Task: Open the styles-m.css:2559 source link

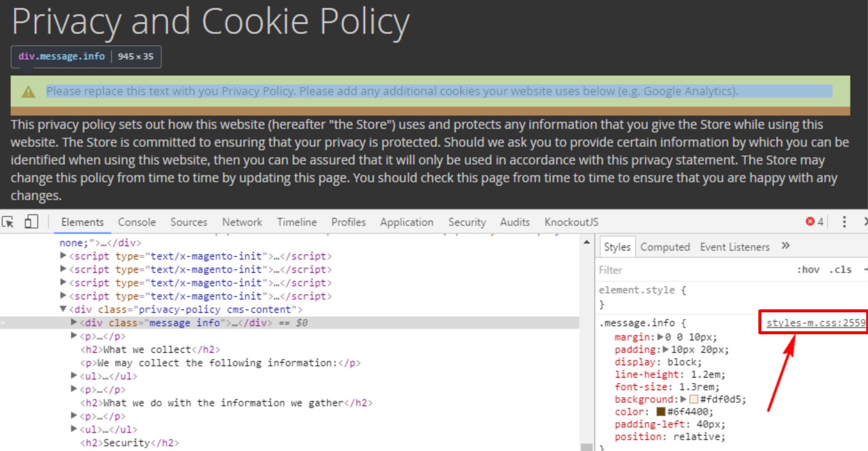Action: pos(815,323)
